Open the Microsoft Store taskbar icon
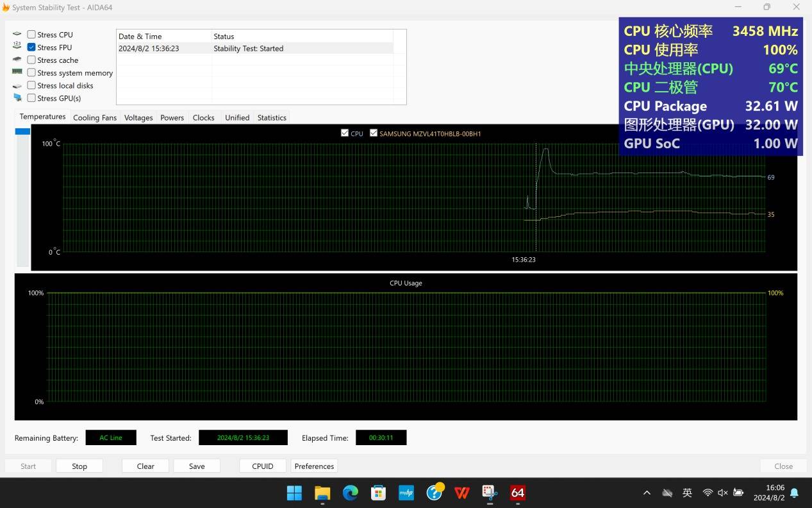 click(378, 493)
